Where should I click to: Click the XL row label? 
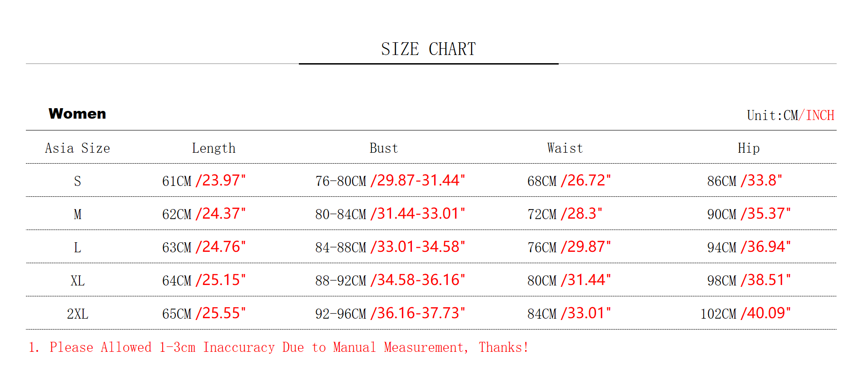[77, 281]
